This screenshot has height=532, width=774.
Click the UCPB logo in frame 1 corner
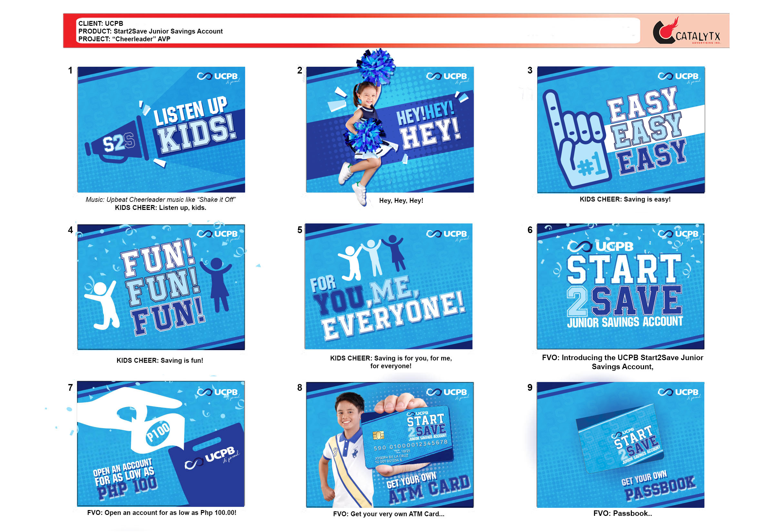pos(218,78)
